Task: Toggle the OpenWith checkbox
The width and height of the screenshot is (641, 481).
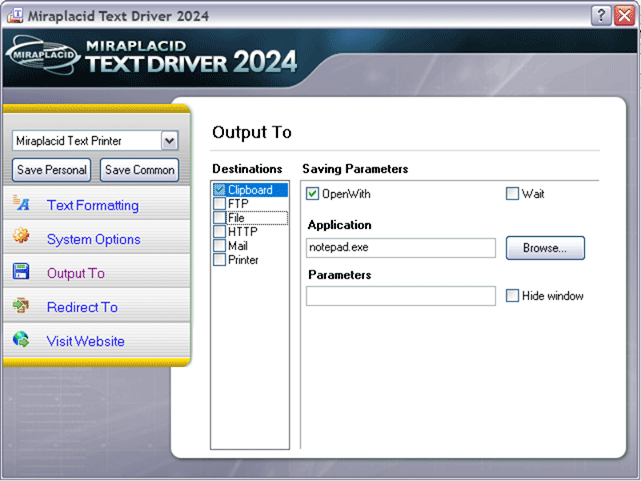Action: (x=312, y=194)
